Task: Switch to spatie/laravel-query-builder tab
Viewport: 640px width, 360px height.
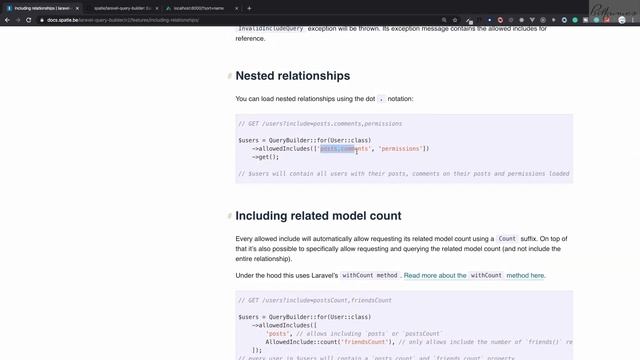Action: tap(122, 8)
